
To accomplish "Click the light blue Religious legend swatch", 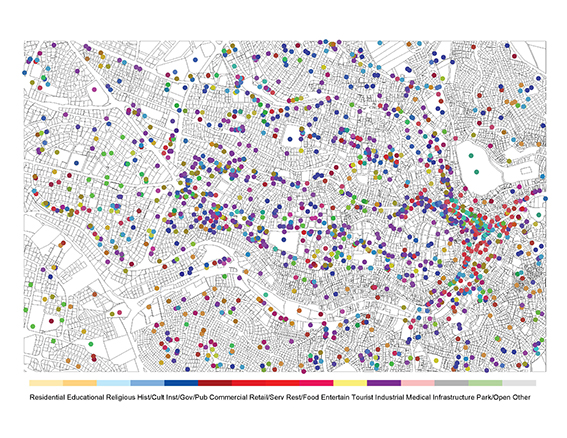I will coord(114,383).
